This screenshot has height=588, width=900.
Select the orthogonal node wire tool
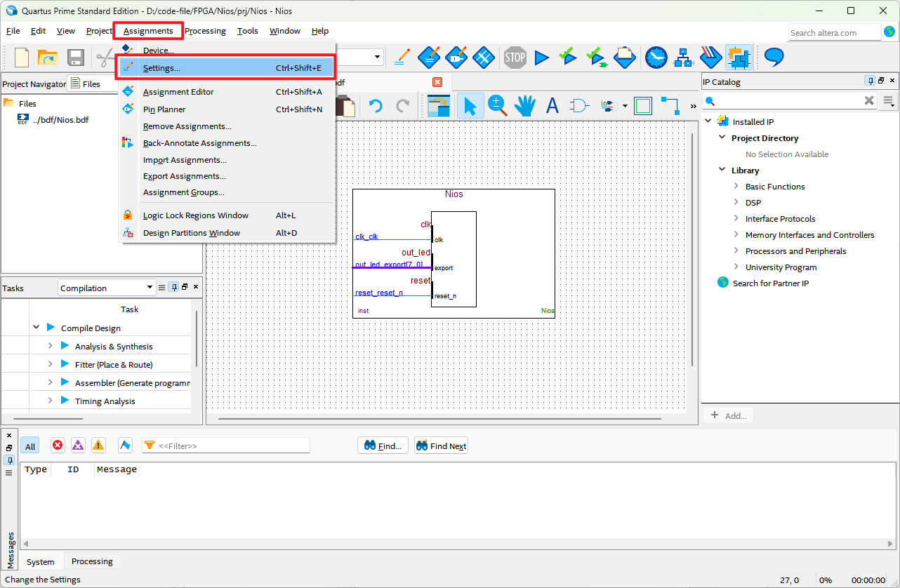point(670,106)
